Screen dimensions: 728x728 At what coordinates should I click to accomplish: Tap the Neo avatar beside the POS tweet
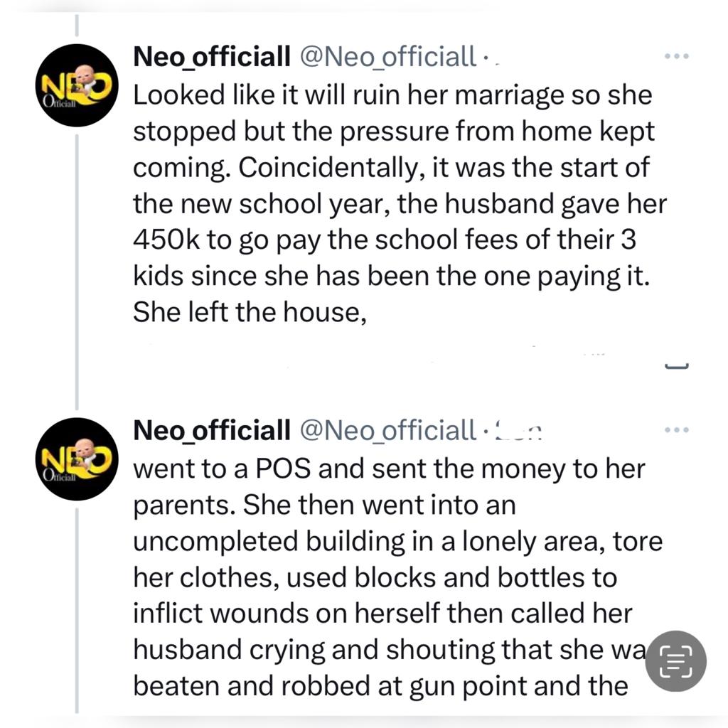pos(77,459)
